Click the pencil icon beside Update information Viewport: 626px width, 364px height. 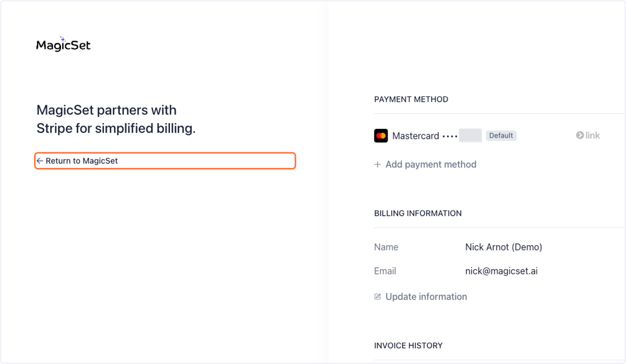click(378, 297)
